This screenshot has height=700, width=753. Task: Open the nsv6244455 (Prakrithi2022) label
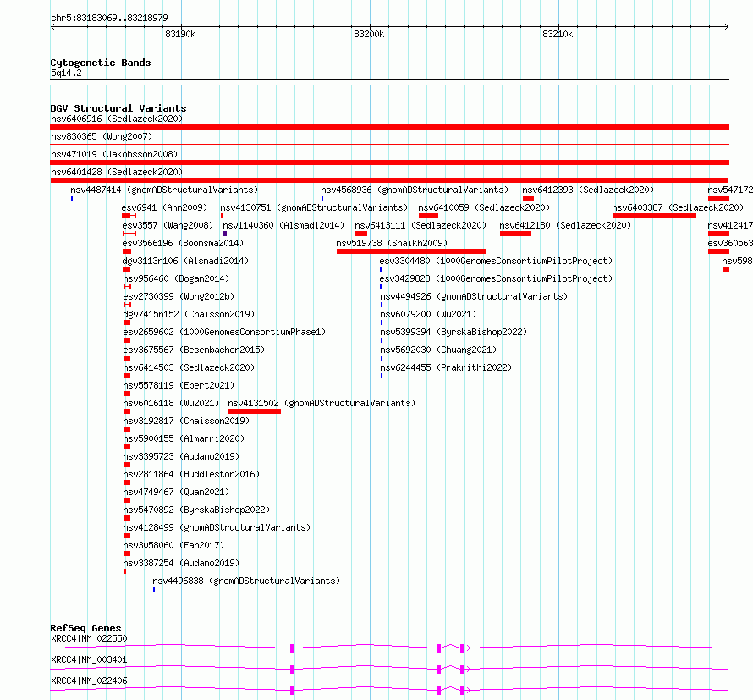[x=446, y=367]
